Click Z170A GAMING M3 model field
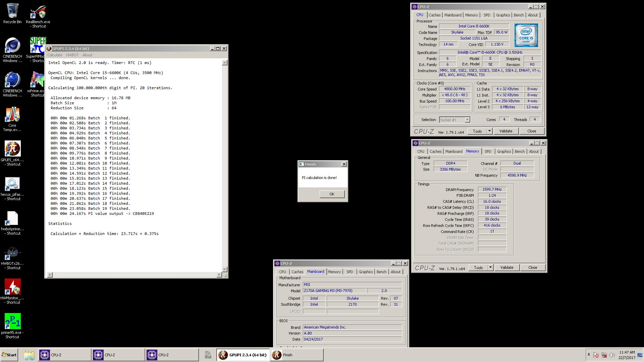Image resolution: width=644 pixels, height=362 pixels. pyautogui.click(x=334, y=291)
